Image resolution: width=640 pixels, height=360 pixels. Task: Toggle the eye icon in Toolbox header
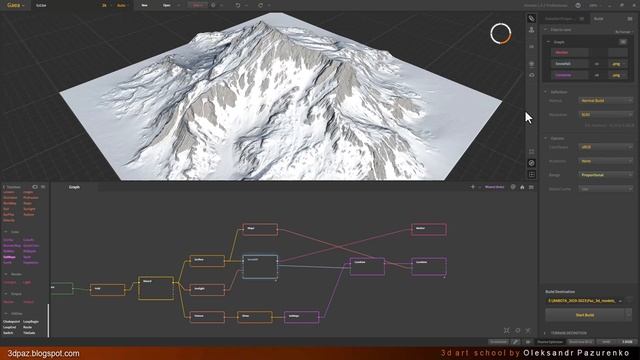tap(35, 187)
